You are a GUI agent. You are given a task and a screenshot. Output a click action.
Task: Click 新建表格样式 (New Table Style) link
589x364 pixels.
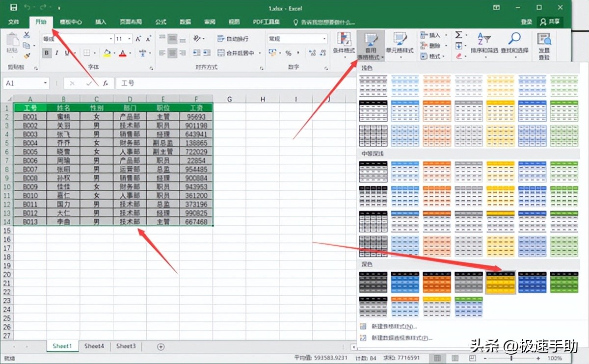coord(393,326)
